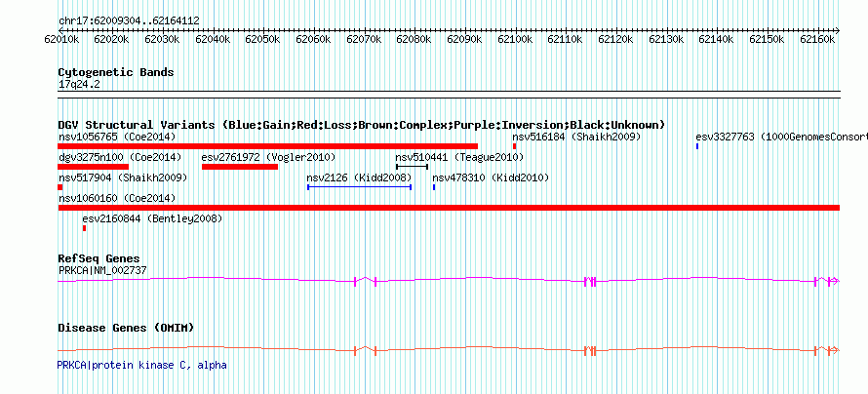This screenshot has width=868, height=394.
Task: Open dgv3275n100 (Coe2014) label
Action: coord(120,157)
